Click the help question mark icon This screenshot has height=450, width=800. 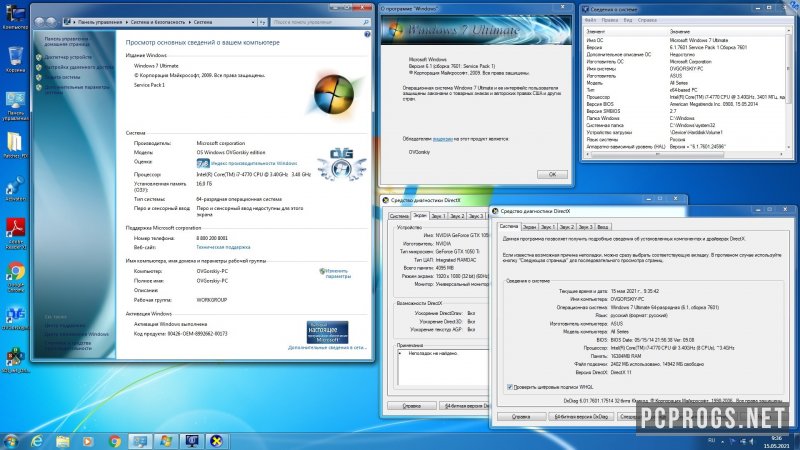click(x=367, y=34)
